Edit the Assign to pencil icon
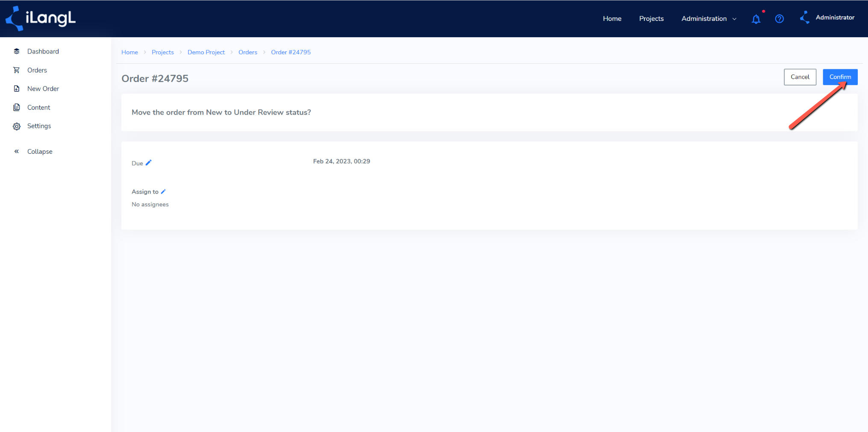 (163, 191)
